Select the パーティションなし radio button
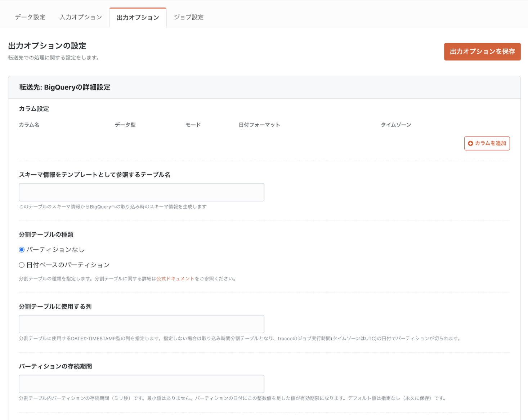The height and width of the screenshot is (420, 528). (22, 250)
